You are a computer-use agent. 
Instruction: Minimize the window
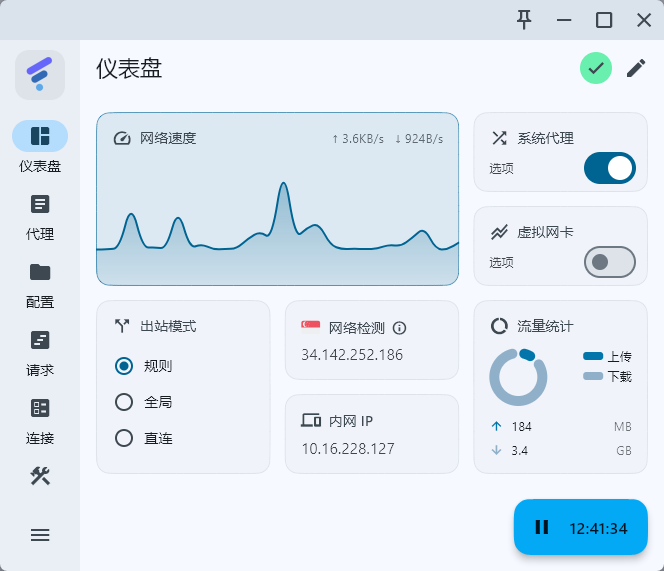click(564, 20)
